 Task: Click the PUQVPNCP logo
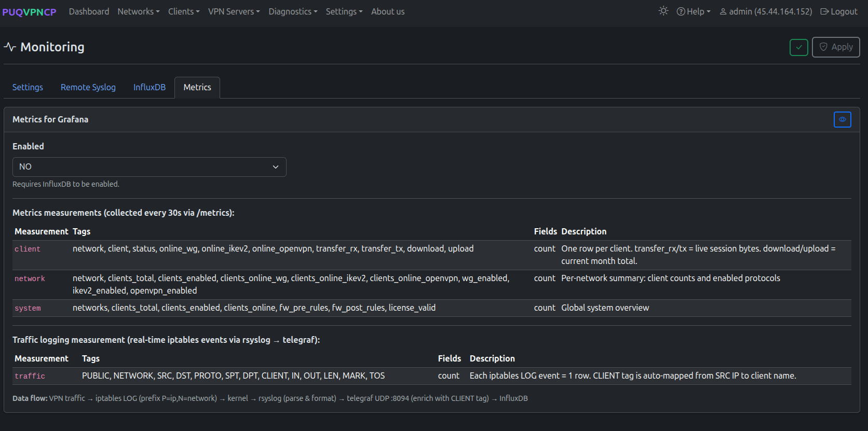pyautogui.click(x=29, y=11)
